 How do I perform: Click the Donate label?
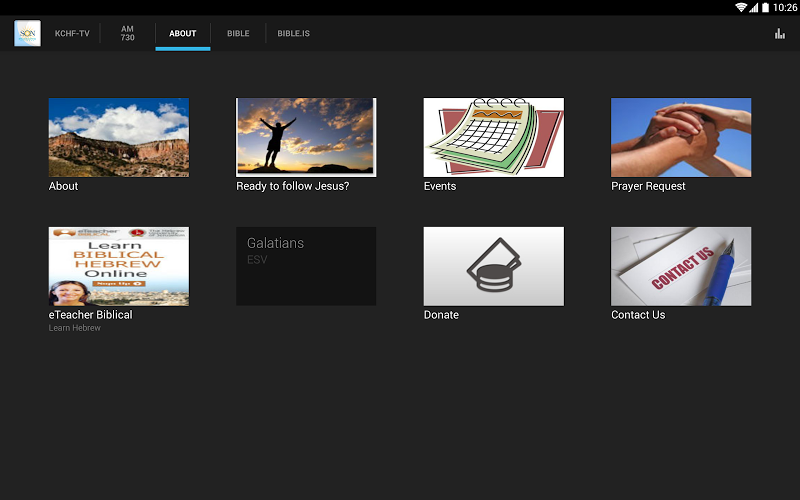click(441, 315)
